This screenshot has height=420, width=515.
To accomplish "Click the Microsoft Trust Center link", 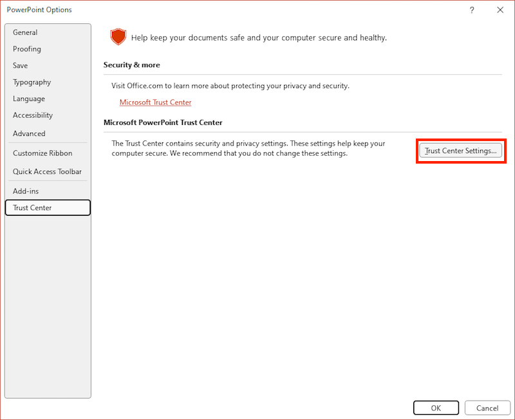I will click(155, 102).
